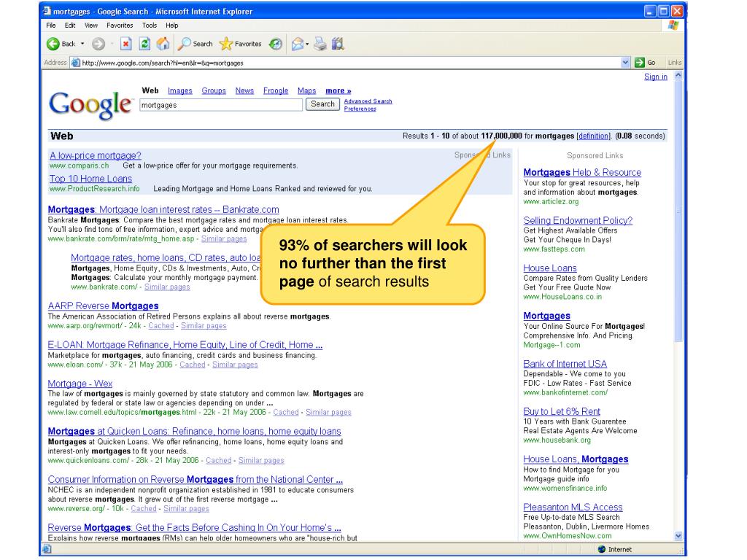Viewport: 747px width, 560px height.
Task: Open the toolbar Search magnifier
Action: click(x=184, y=44)
